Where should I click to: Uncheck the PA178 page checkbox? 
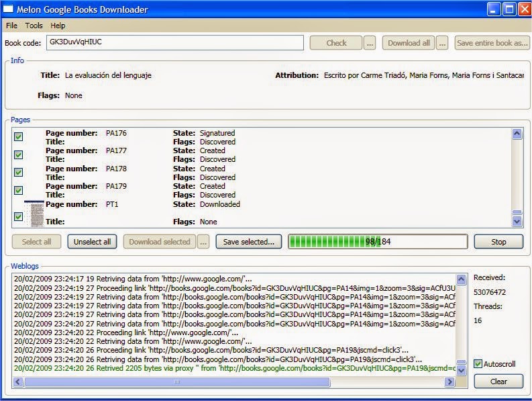coord(18,173)
